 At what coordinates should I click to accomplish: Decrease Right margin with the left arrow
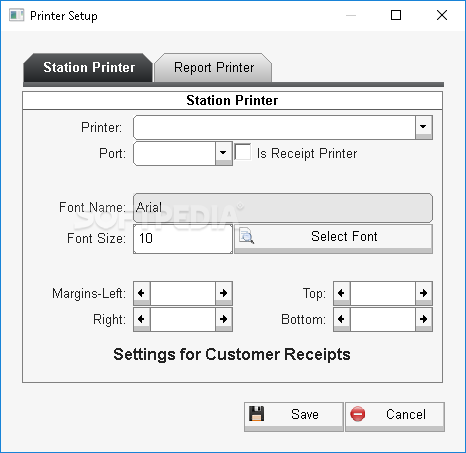click(x=142, y=319)
